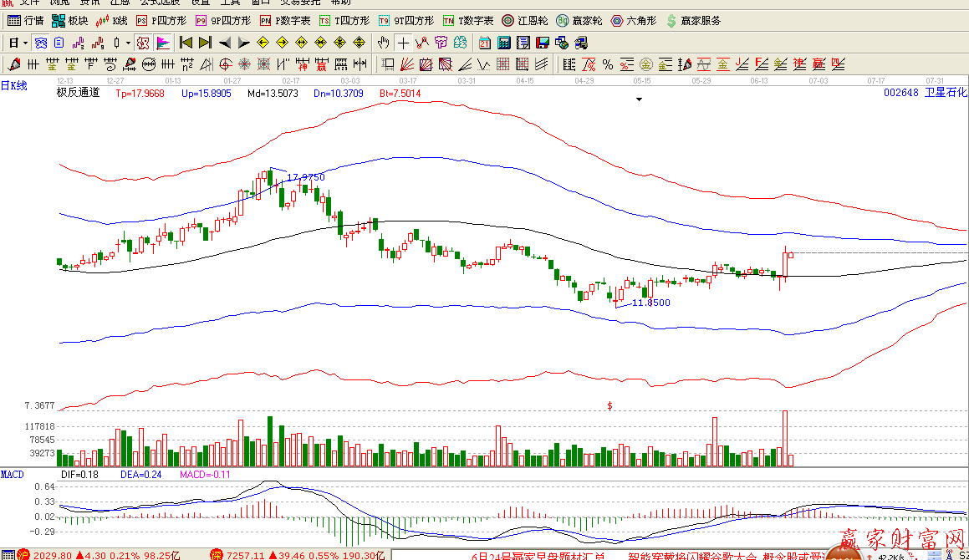Toggle the colored flag chart button
The width and height of the screenshot is (969, 560).
coord(163,43)
